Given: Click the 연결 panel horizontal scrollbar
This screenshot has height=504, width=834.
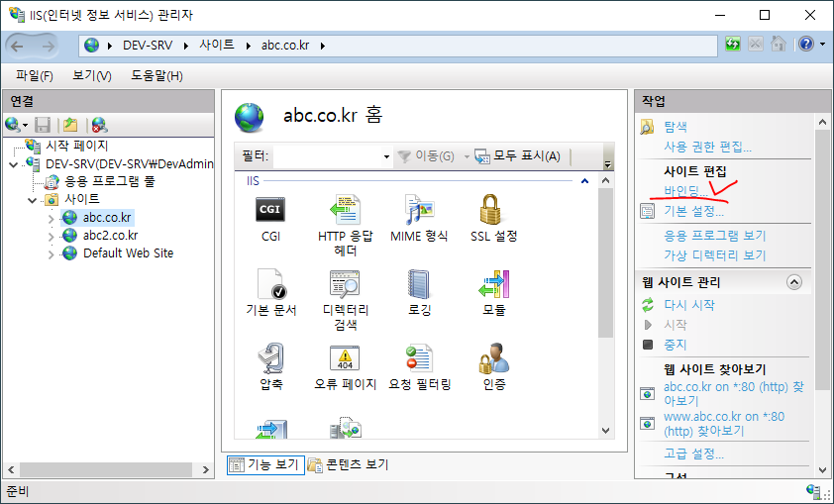Looking at the screenshot, I should (106, 469).
